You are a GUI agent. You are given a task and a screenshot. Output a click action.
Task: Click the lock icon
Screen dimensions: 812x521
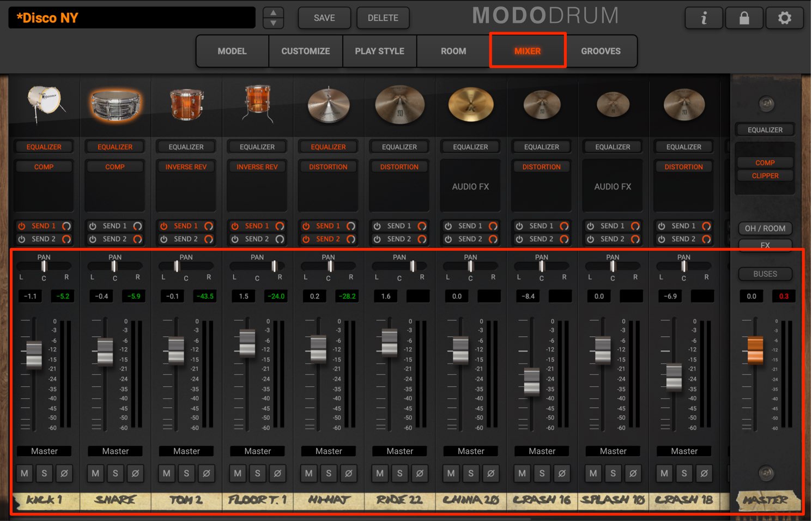click(x=744, y=18)
